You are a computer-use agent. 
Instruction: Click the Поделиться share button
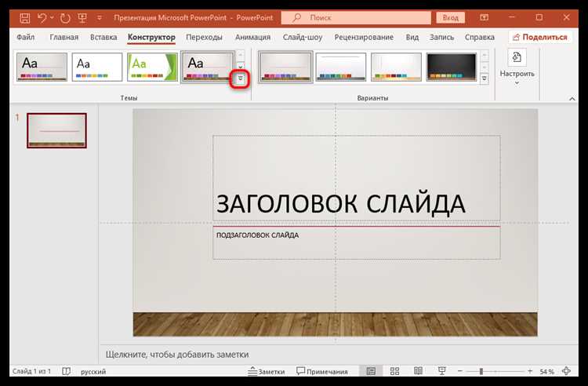(x=539, y=37)
